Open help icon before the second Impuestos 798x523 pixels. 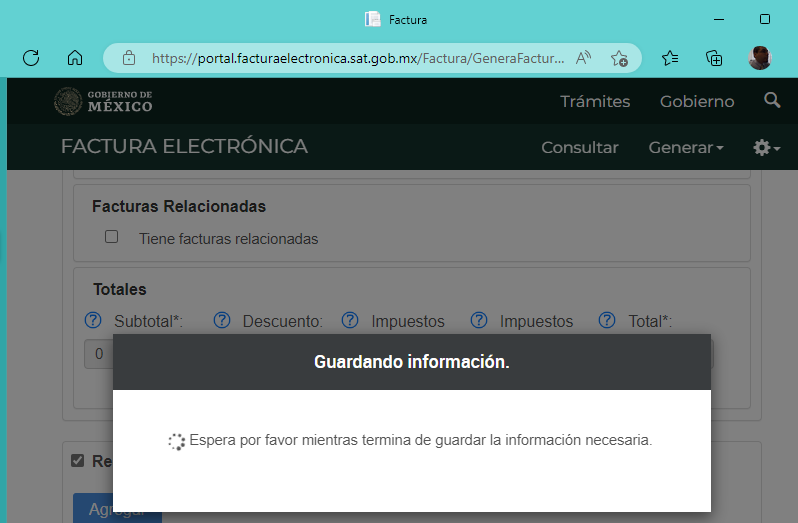point(479,321)
